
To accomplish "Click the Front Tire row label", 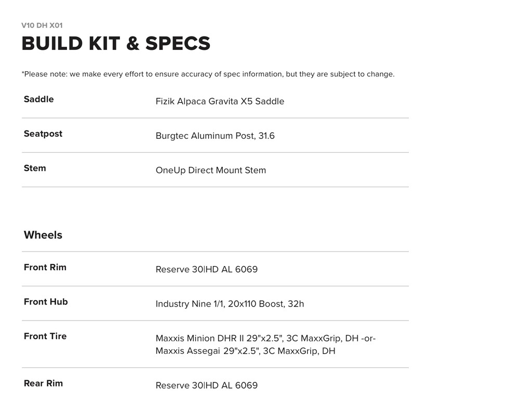I will (x=45, y=336).
